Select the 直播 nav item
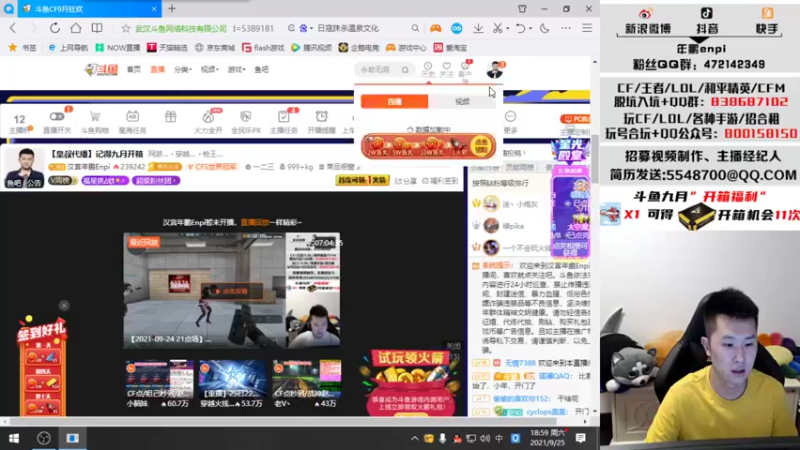Viewport: 800px width, 450px height. tap(157, 69)
